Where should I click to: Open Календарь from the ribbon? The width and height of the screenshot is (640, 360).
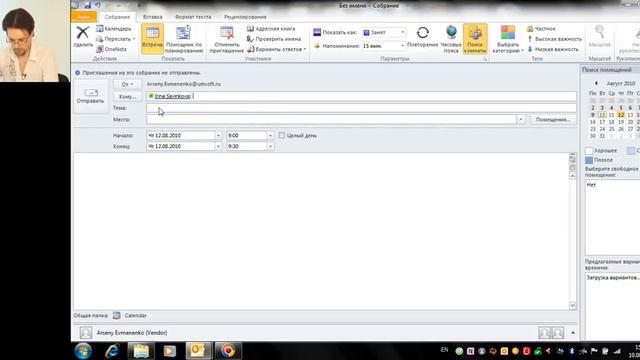[x=113, y=29]
